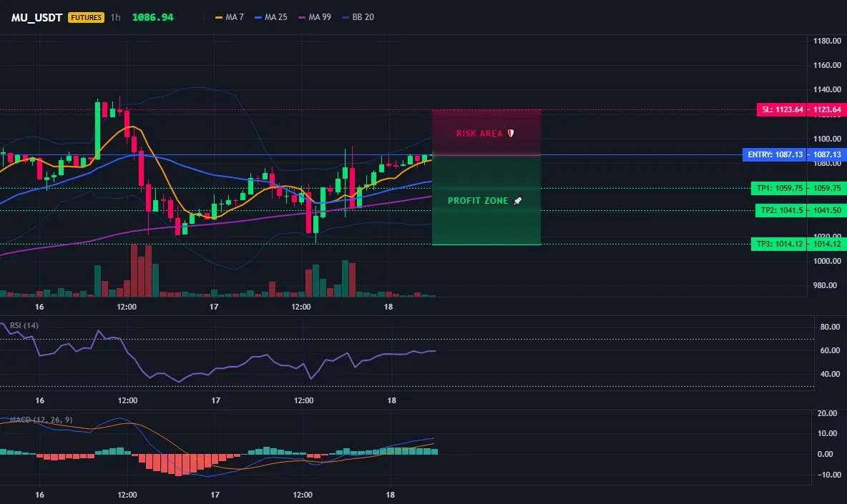Click the MACD (12, 26, 9) indicator label

click(x=41, y=419)
